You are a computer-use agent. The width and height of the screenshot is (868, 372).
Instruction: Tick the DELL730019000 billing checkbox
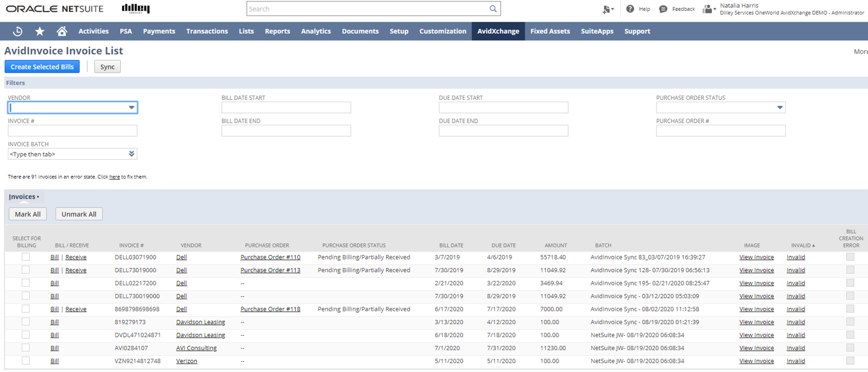click(x=25, y=296)
